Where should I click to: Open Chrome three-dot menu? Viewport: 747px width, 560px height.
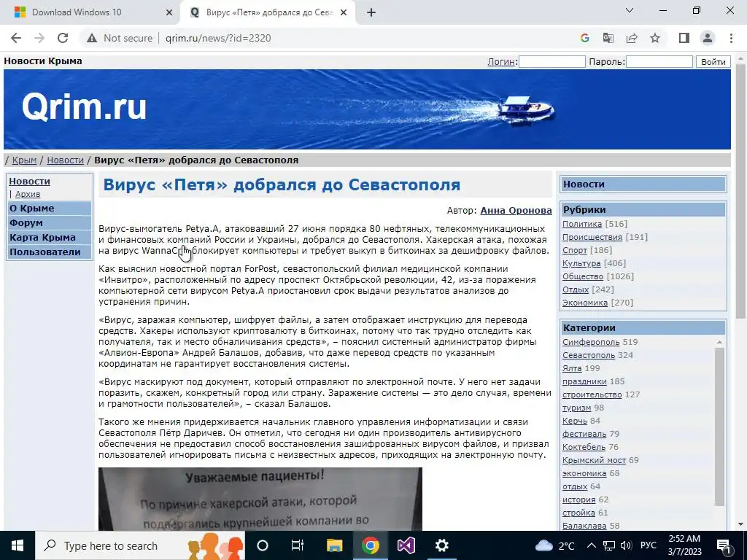pos(731,38)
